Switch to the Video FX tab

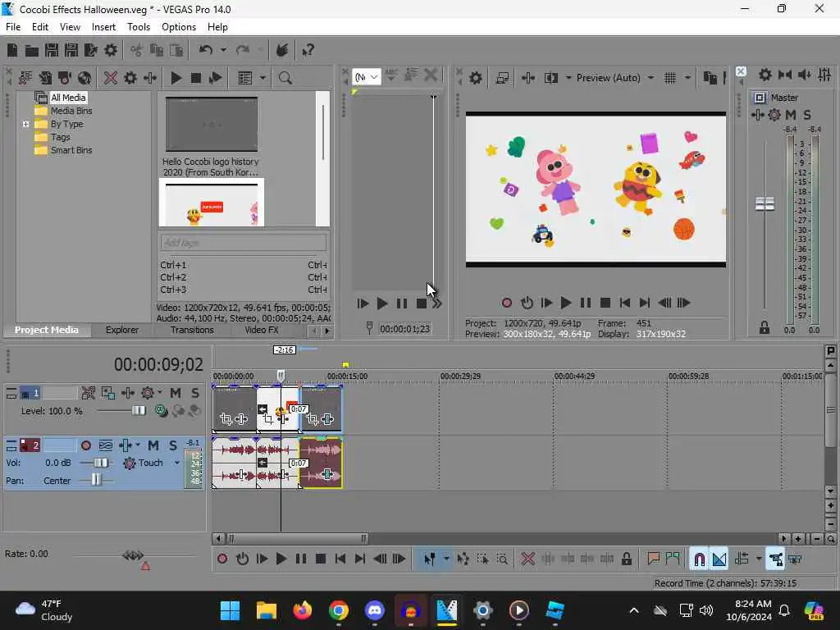click(262, 330)
